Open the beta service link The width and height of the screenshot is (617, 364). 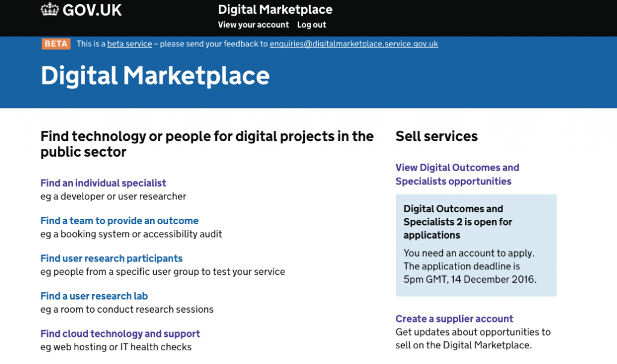point(130,44)
